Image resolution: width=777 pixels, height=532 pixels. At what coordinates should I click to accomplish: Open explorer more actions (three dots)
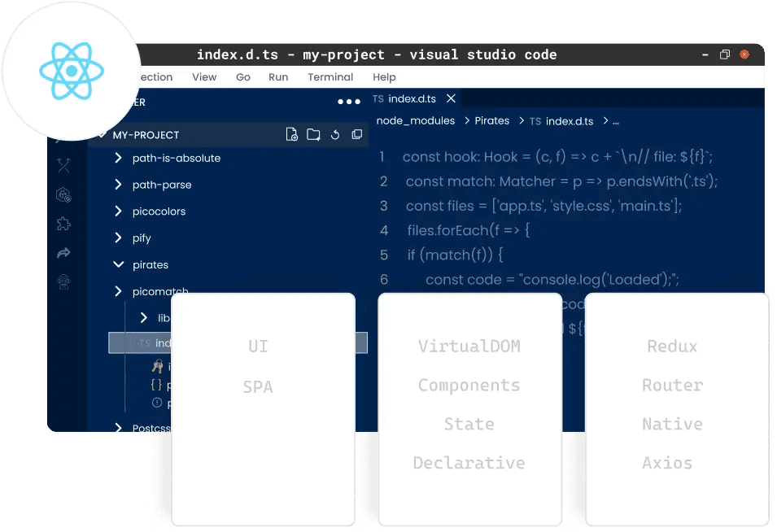(349, 102)
